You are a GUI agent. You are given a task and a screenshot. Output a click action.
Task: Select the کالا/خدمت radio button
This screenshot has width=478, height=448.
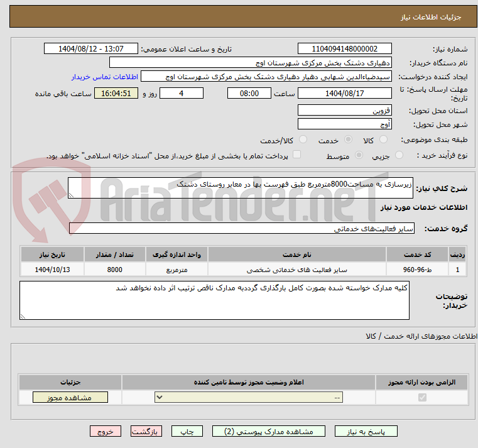[x=303, y=139]
